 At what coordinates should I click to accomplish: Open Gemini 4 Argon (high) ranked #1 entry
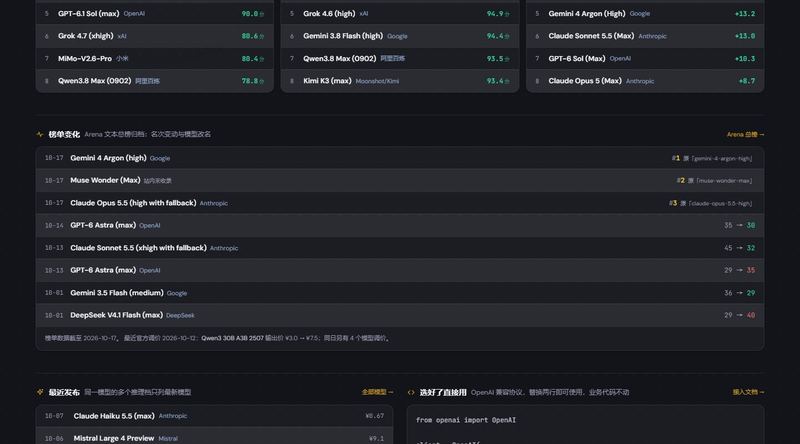coord(400,158)
